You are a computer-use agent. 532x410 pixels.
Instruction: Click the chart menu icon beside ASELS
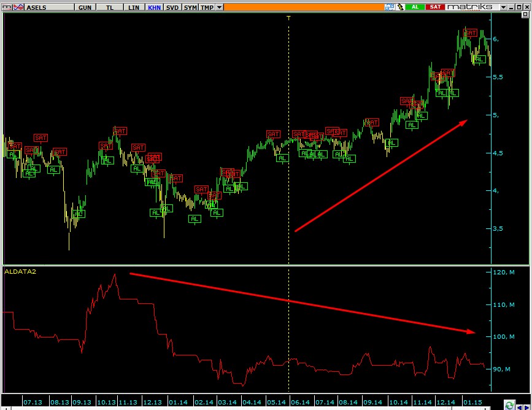[7, 7]
